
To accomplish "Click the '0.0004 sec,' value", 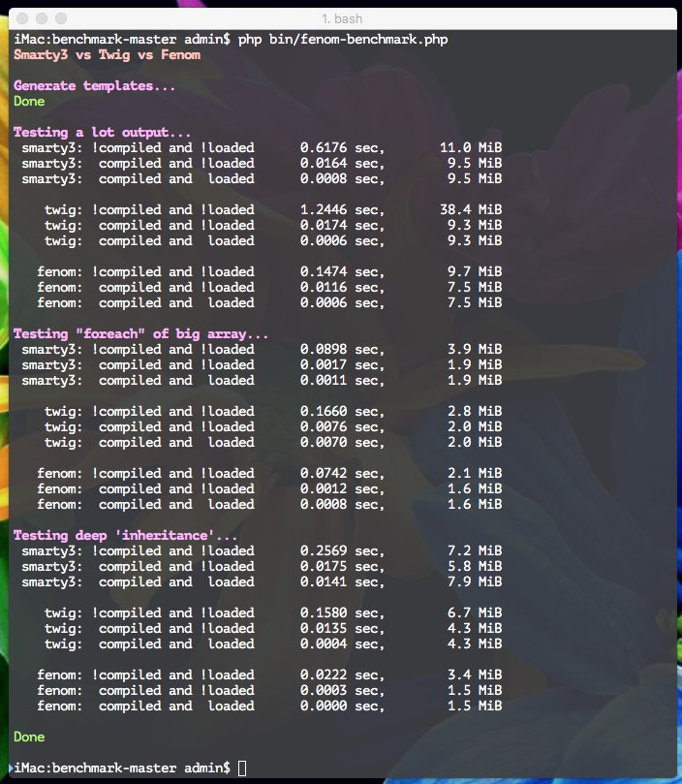I will (x=342, y=644).
